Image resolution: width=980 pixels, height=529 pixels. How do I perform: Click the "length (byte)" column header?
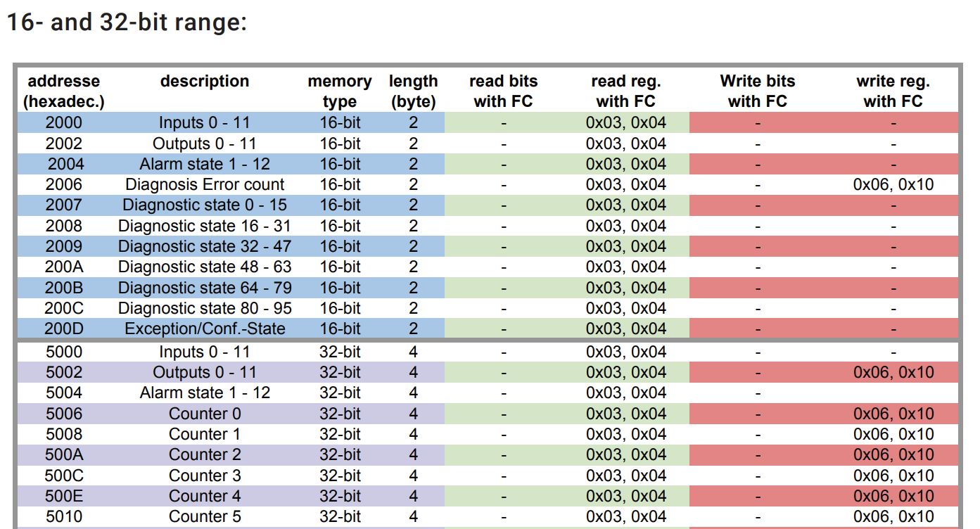(x=414, y=91)
